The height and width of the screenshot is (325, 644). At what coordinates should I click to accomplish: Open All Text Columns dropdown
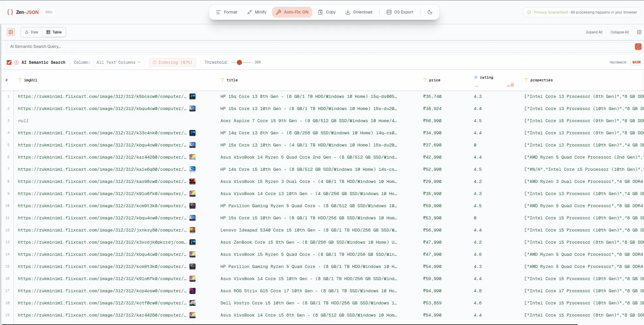click(119, 62)
